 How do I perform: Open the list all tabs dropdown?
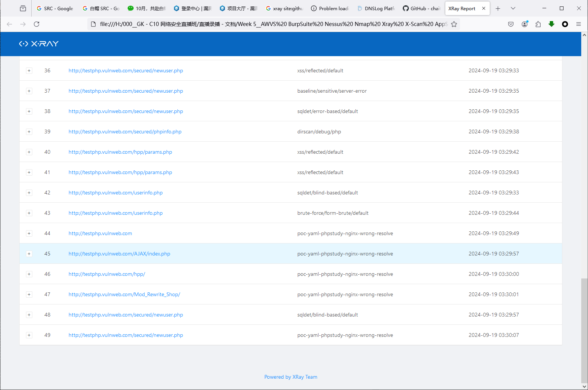click(x=513, y=8)
